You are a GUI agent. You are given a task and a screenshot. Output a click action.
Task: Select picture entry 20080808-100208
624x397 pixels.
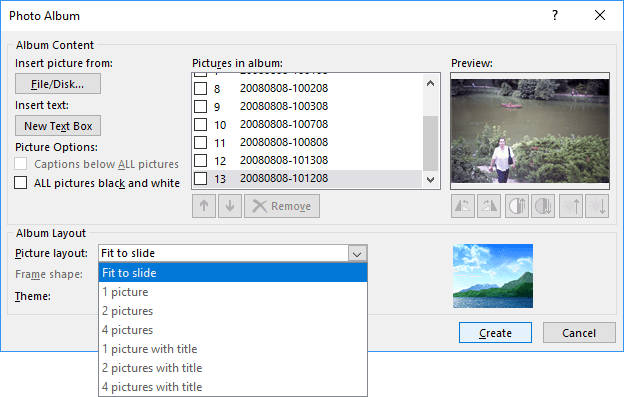284,88
